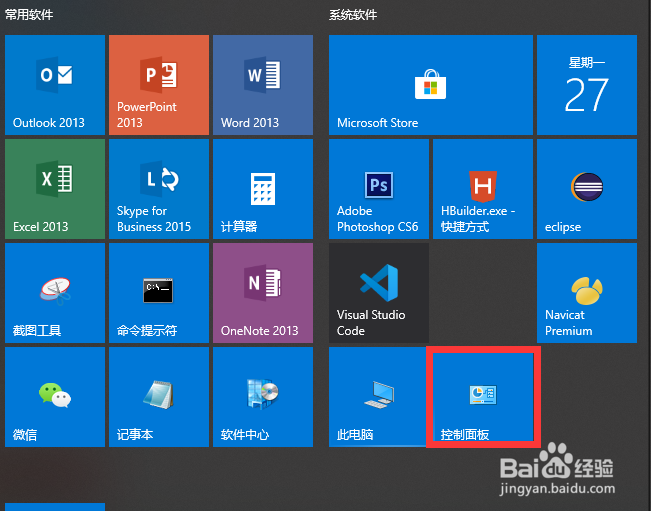The image size is (651, 511).
Task: Select the 系统软件 group heading
Action: click(353, 15)
